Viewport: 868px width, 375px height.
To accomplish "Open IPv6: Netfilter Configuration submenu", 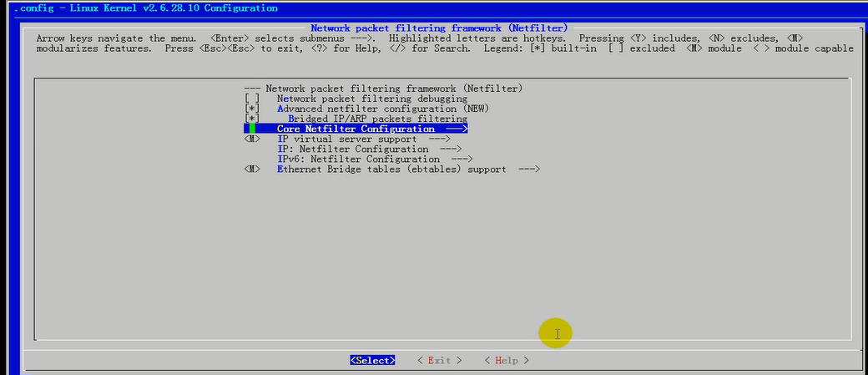I will (x=375, y=159).
